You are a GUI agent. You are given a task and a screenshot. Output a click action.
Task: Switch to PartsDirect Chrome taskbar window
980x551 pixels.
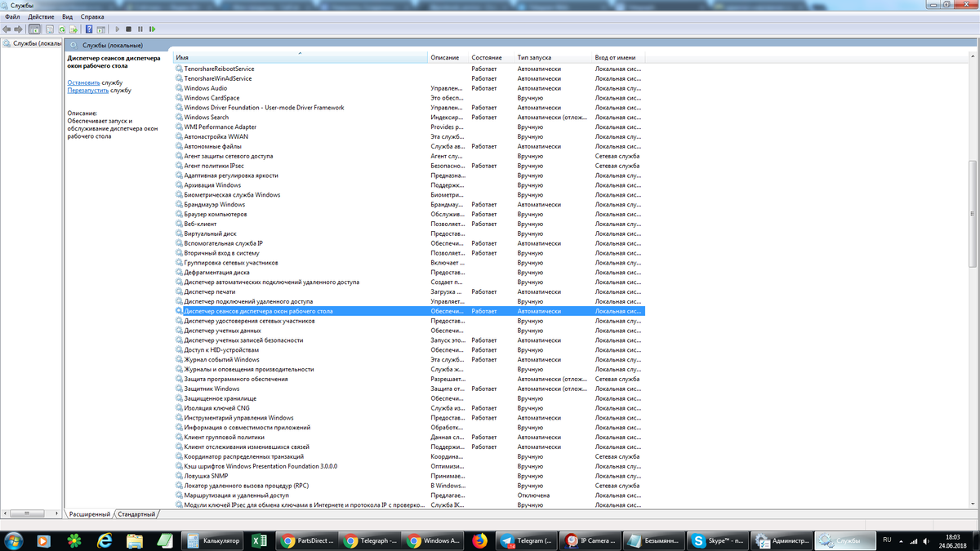pyautogui.click(x=306, y=540)
